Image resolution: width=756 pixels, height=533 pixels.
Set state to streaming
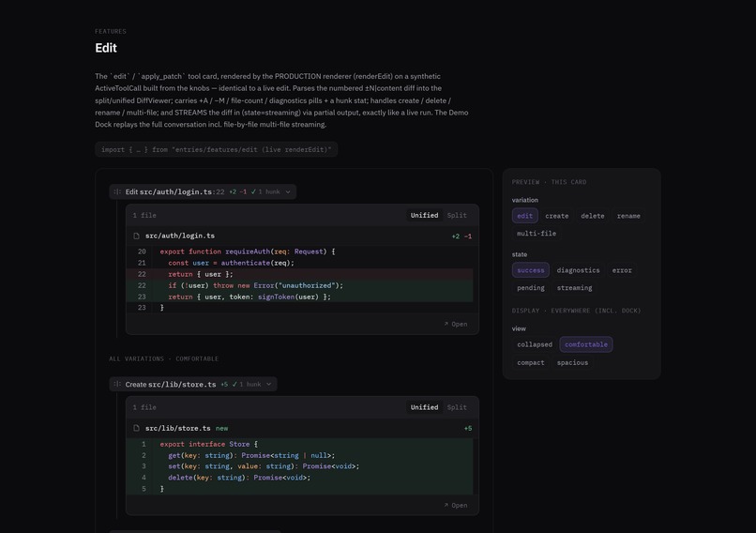point(575,288)
